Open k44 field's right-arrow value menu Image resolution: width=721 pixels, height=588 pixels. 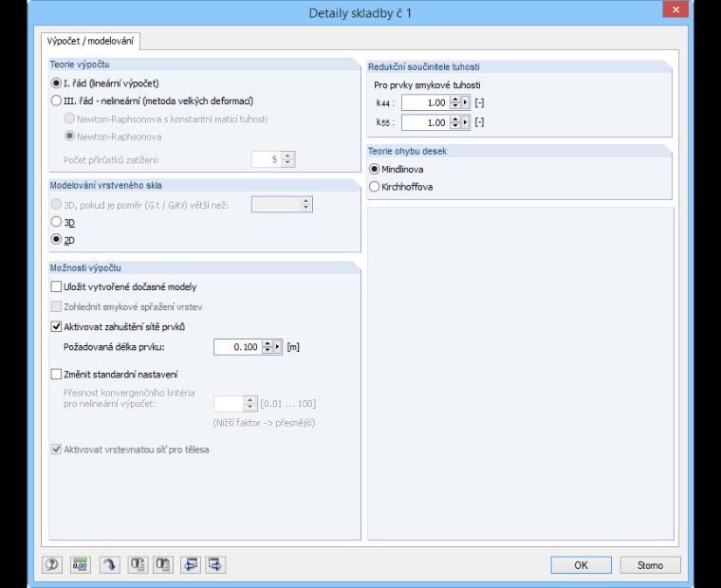465,102
